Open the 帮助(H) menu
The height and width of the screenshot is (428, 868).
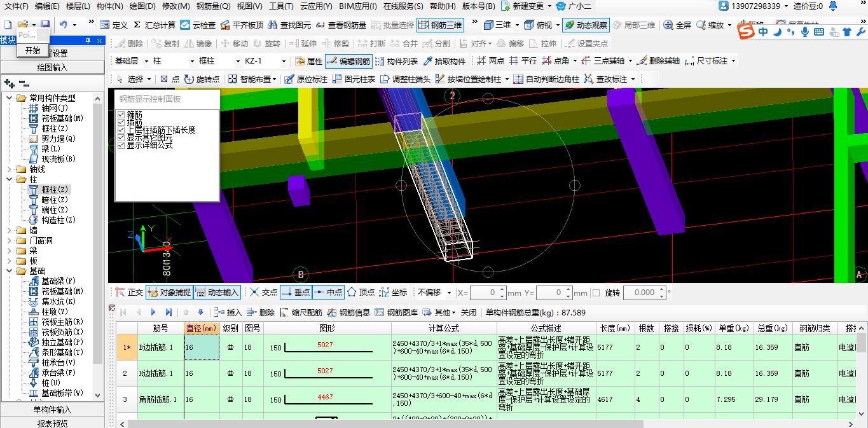point(443,6)
